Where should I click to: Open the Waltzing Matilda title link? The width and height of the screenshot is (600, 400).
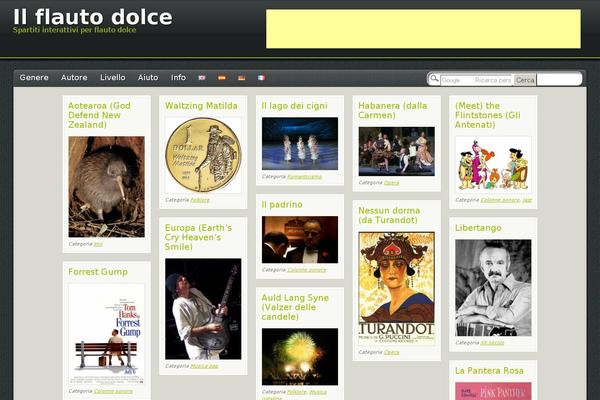(201, 106)
